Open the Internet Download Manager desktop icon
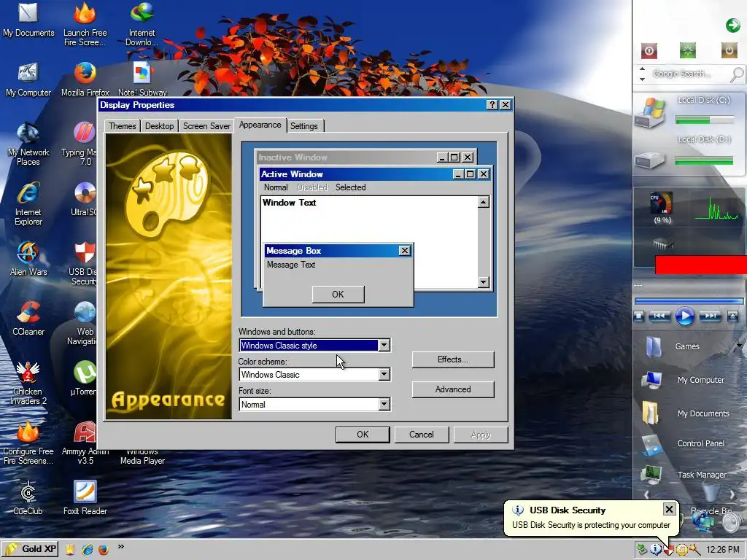747x560 pixels. 142,24
